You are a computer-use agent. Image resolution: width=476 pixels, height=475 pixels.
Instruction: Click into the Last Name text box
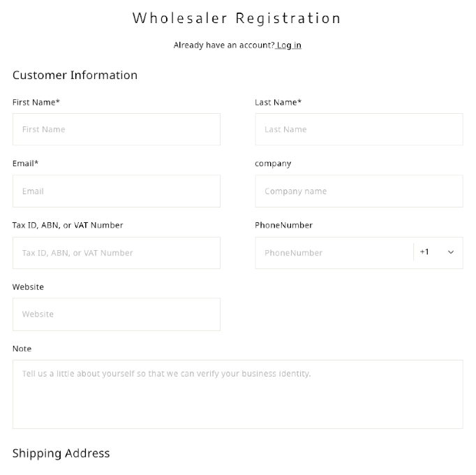[358, 129]
